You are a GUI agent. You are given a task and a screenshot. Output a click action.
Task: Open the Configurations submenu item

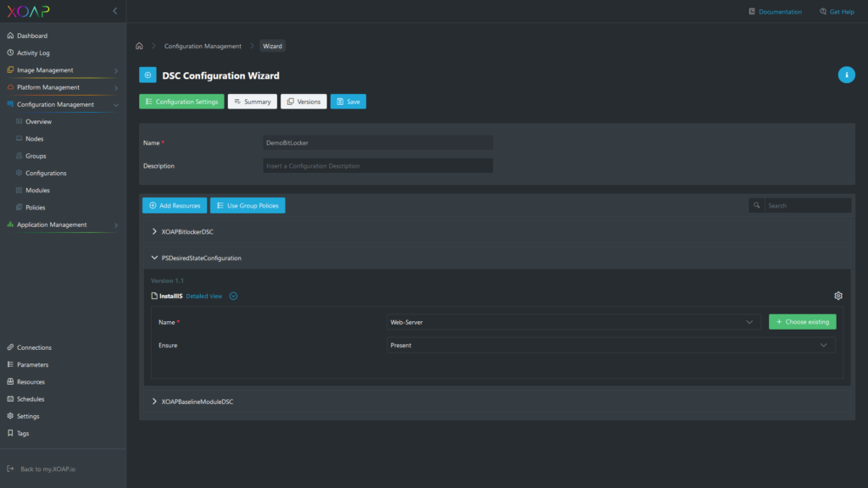tap(46, 173)
